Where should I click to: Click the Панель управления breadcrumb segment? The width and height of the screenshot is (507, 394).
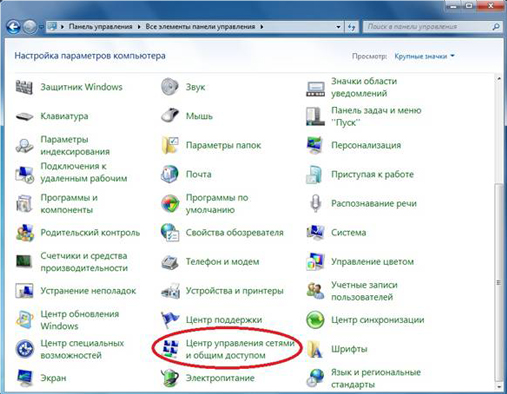[x=100, y=26]
